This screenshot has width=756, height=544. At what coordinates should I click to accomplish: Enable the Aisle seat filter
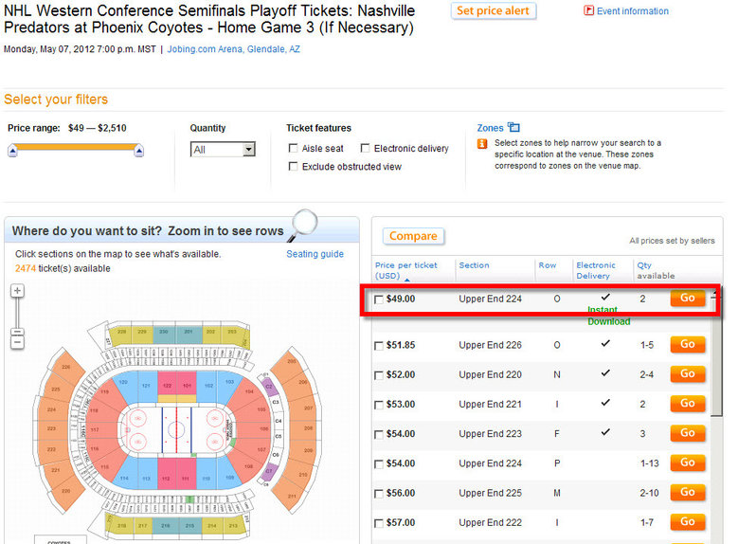pos(293,148)
